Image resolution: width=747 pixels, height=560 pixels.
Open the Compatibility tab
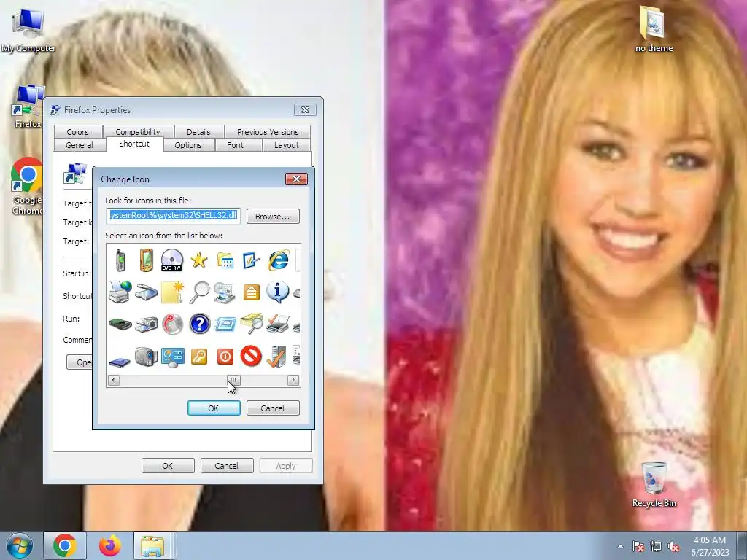pos(138,132)
